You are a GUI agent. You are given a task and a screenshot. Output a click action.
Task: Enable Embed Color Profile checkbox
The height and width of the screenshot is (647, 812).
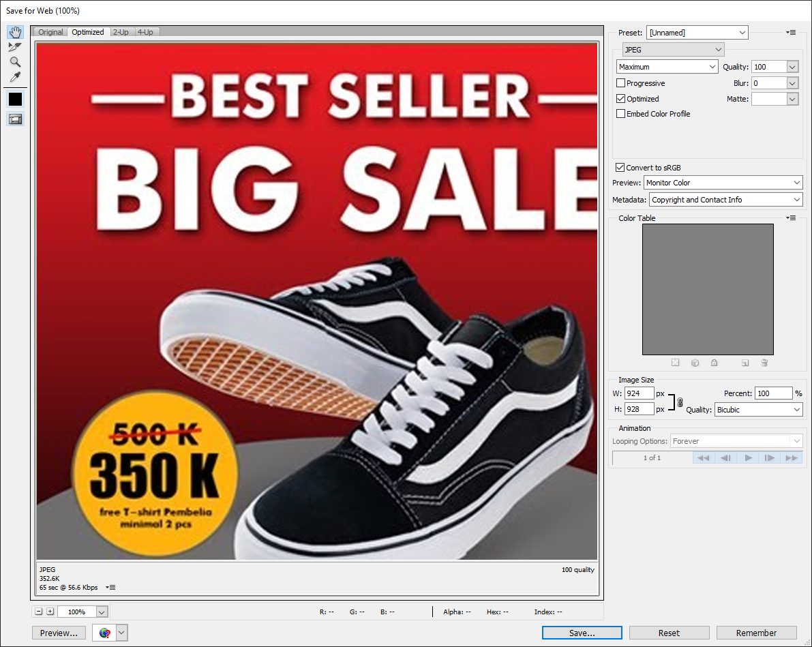(x=621, y=113)
